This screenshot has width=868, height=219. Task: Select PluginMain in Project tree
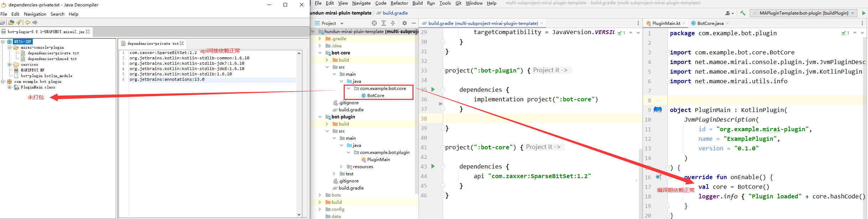(x=376, y=160)
